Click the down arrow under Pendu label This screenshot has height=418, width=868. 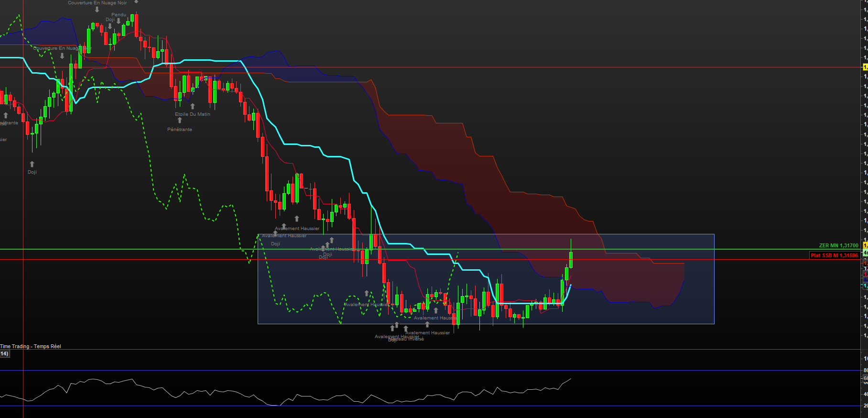pos(119,21)
